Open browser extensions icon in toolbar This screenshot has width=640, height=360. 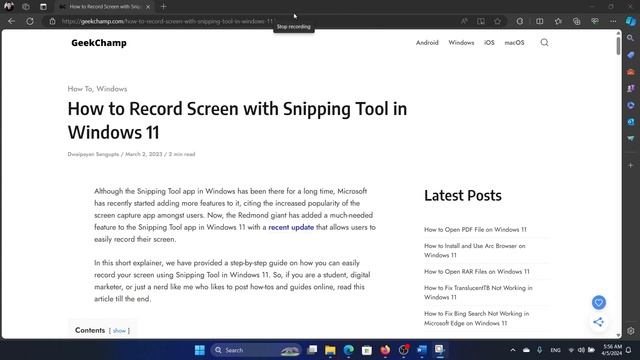point(520,21)
